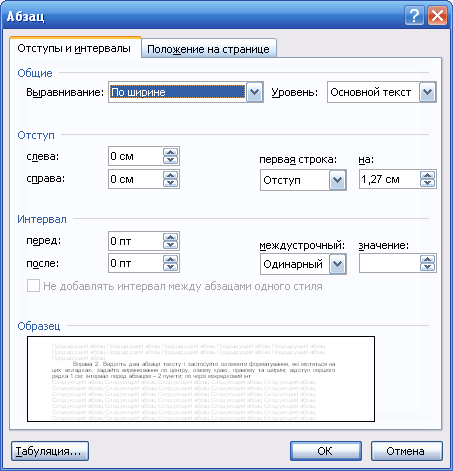Decrease line spacing value with down arrow
Viewport: 453px width, 471px height.
428,267
